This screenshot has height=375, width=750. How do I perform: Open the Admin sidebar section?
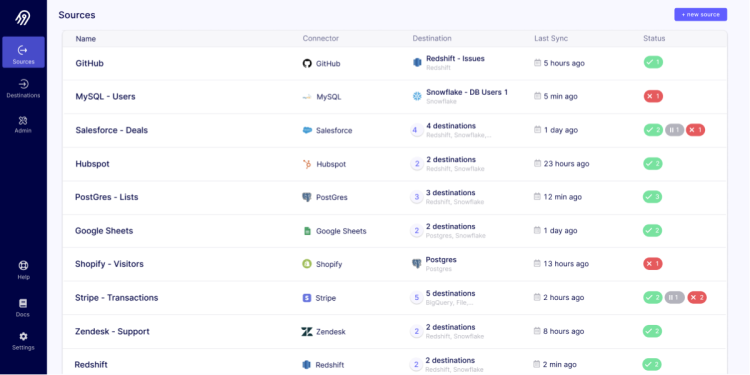(23, 124)
